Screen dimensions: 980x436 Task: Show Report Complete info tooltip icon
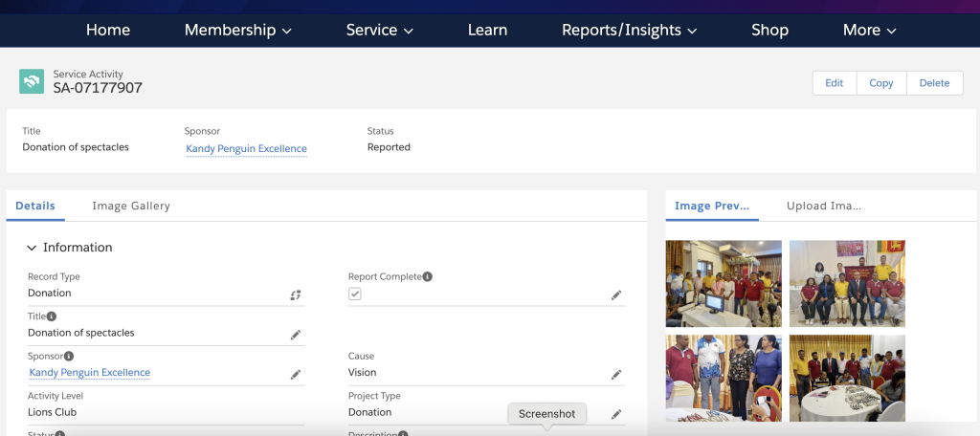point(428,276)
